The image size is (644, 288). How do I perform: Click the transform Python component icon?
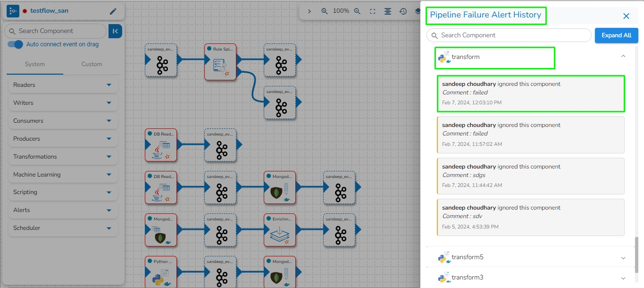point(444,58)
